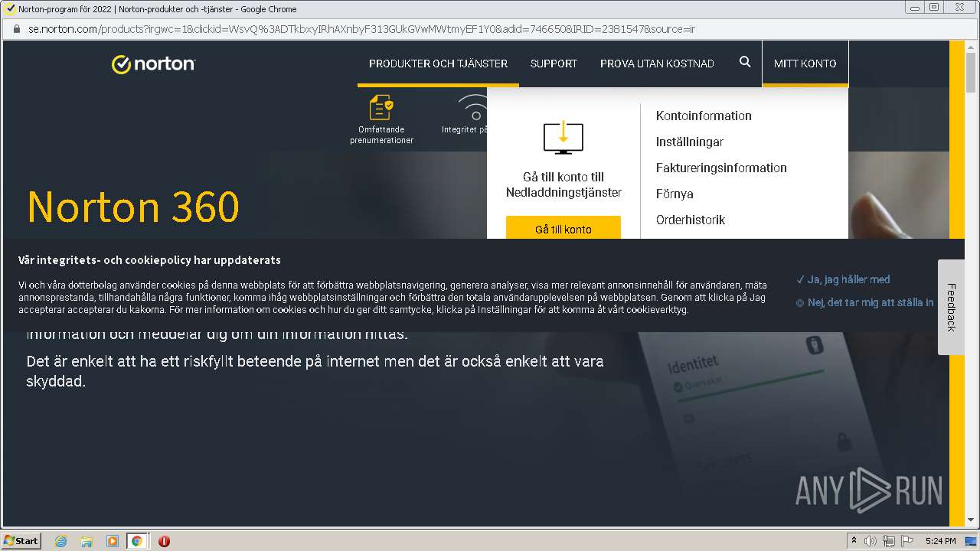
Task: Open the red Opera taskbar icon
Action: point(164,541)
